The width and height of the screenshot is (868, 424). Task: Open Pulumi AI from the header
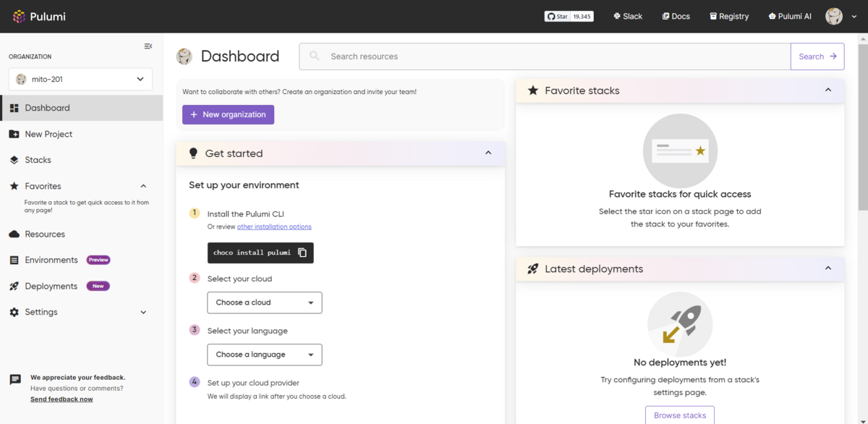tap(790, 16)
